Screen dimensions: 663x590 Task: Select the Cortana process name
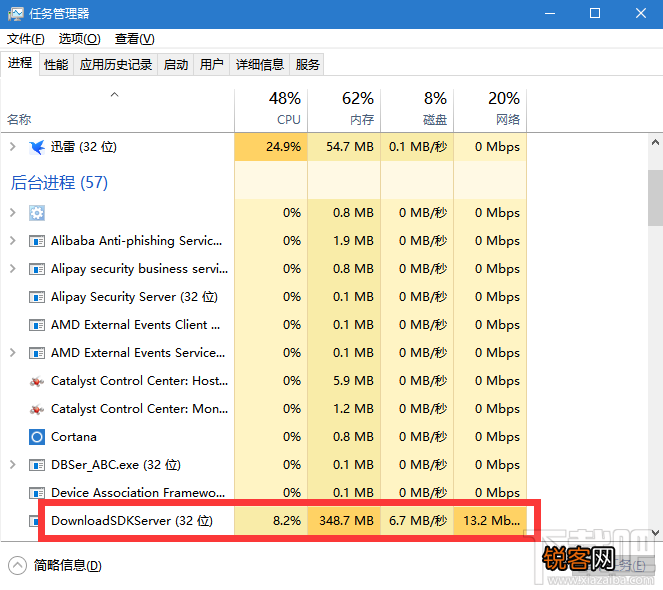point(74,436)
